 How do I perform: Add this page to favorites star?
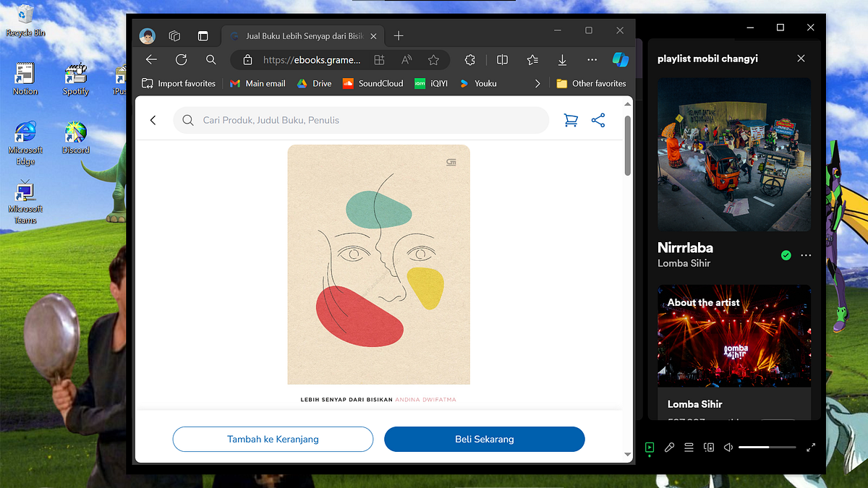[433, 60]
